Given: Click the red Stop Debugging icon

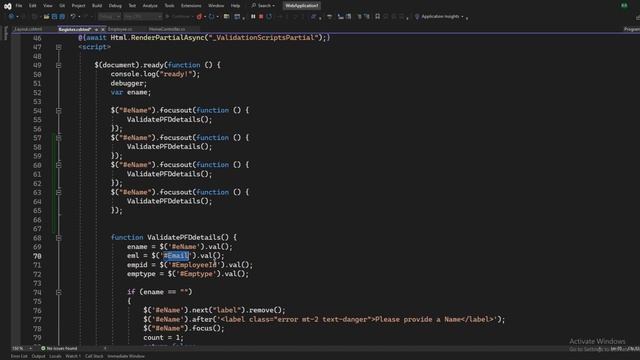Looking at the screenshot, I should (x=261, y=17).
